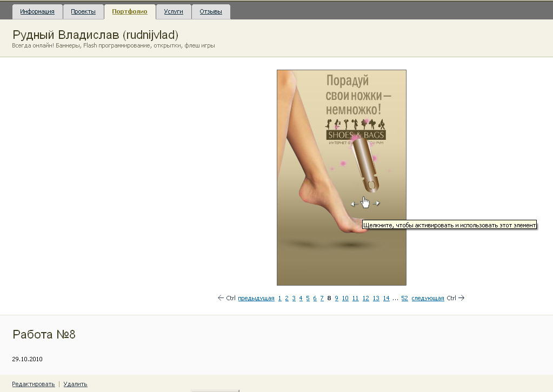Click the left arrow before Ctrl предыдущая
Image resolution: width=553 pixels, height=392 pixels.
(221, 298)
